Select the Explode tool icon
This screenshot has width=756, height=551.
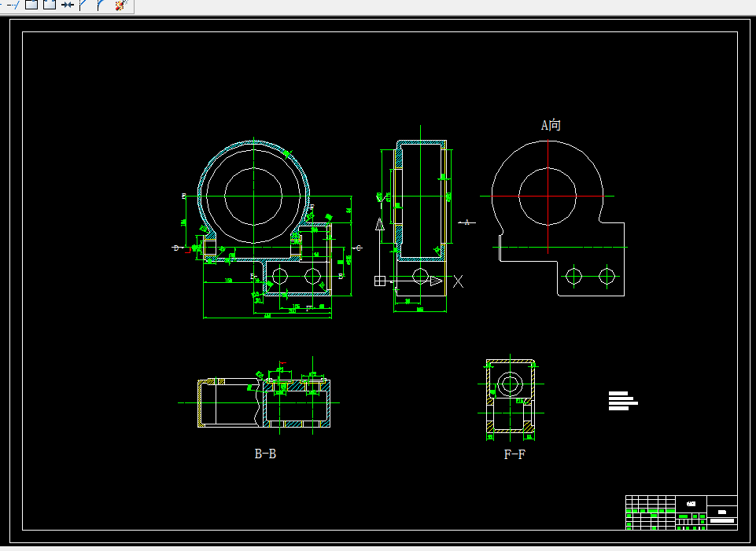[x=121, y=5]
